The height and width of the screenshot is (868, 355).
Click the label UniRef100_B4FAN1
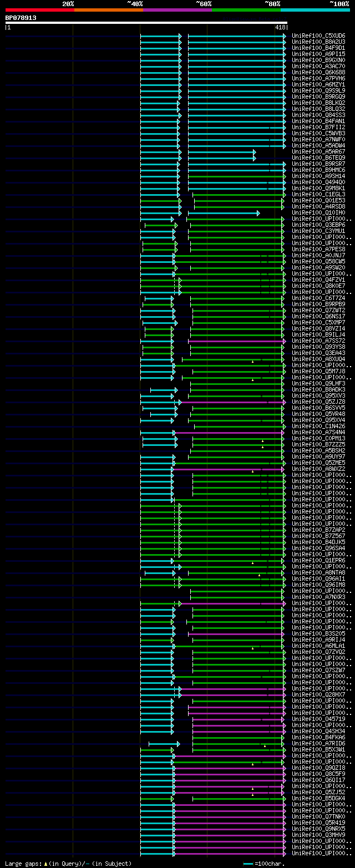[x=318, y=121]
